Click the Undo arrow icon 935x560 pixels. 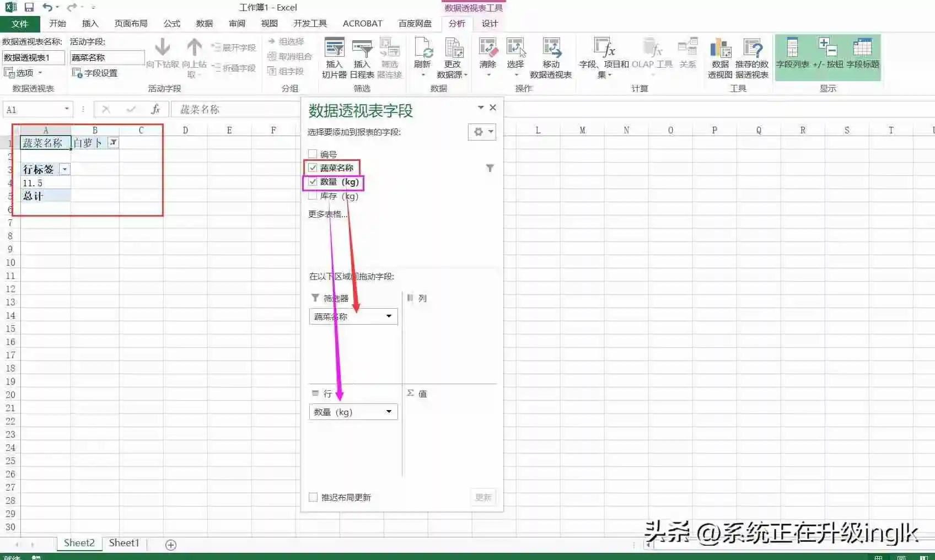(47, 7)
